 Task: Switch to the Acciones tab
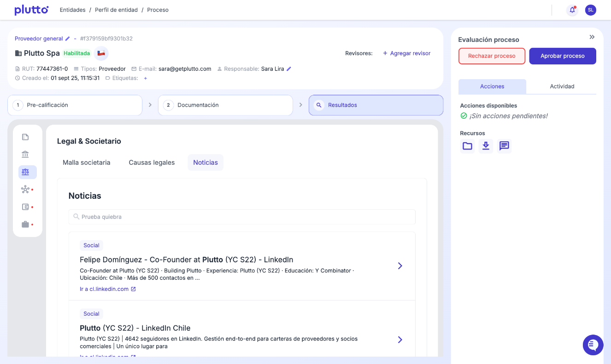(492, 87)
